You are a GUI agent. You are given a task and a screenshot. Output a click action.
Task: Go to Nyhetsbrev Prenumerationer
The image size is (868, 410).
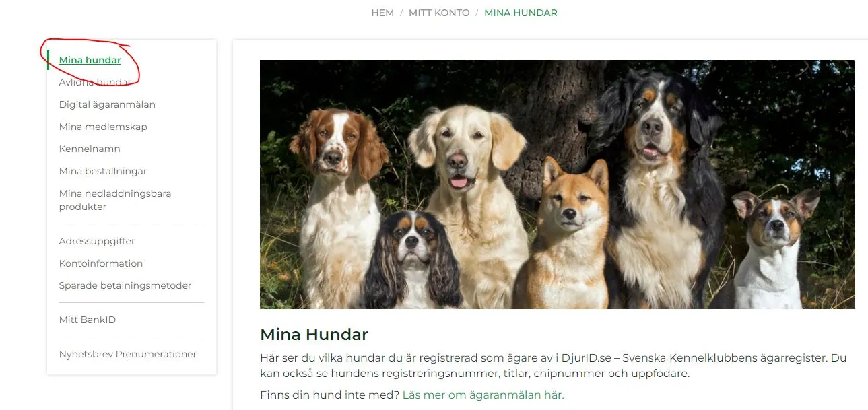pos(128,354)
